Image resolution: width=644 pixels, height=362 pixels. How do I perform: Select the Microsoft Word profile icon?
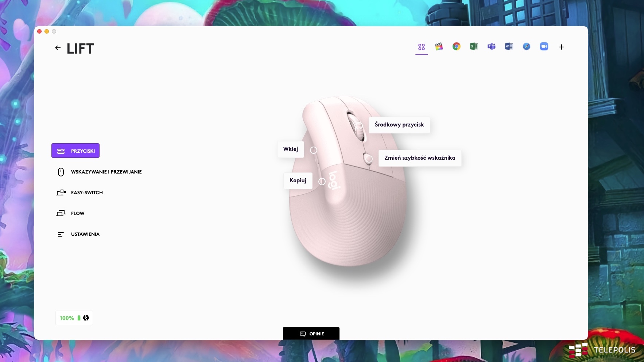tap(509, 47)
